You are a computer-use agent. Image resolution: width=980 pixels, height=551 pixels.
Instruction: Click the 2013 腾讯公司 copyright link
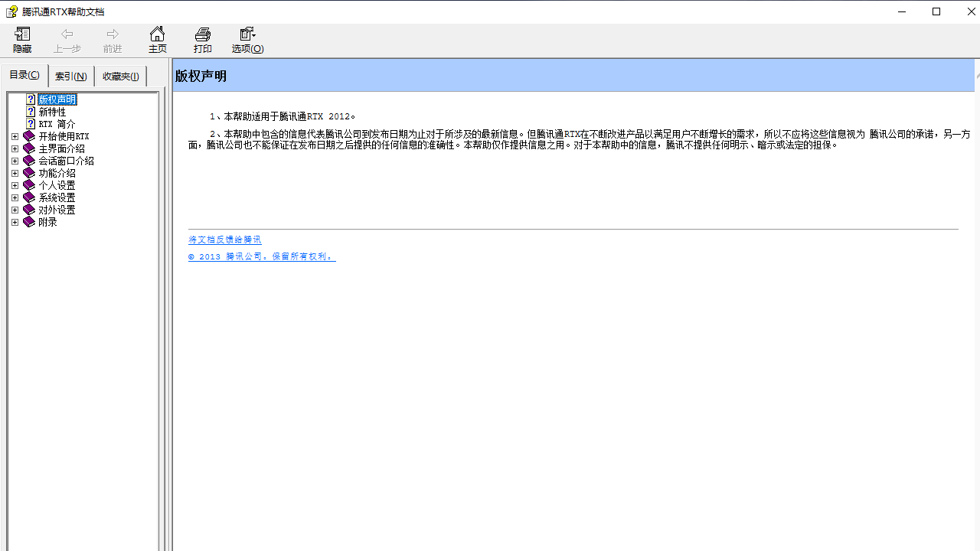pos(261,256)
